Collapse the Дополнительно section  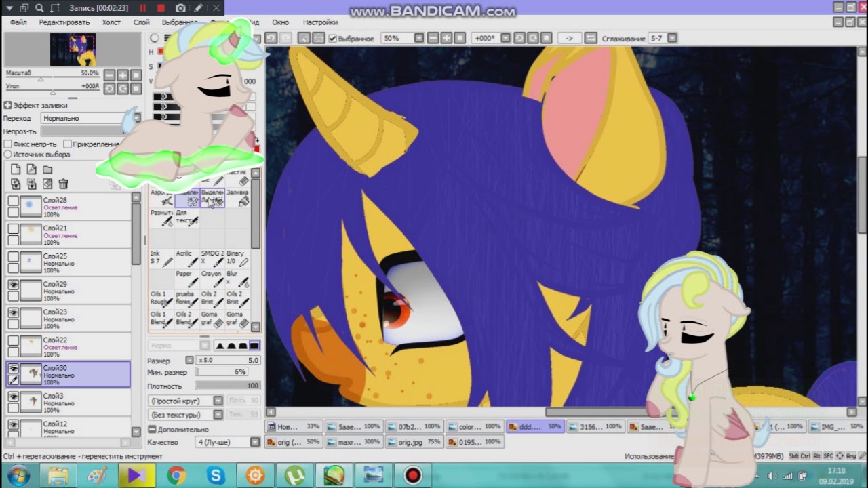point(153,429)
